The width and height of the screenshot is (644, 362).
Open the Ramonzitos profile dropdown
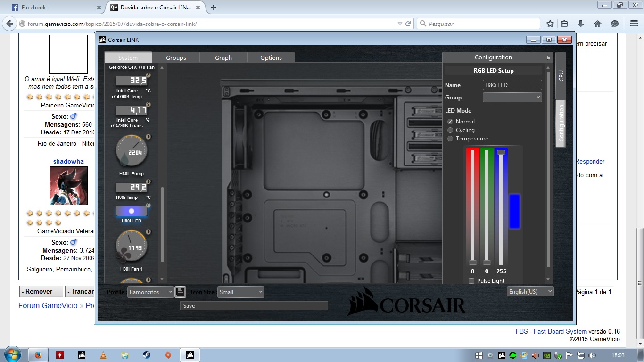(151, 292)
